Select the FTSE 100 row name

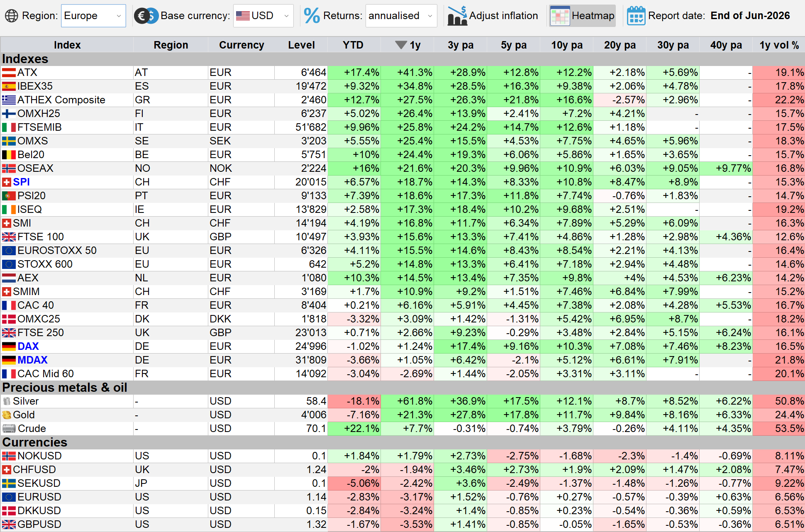point(41,237)
